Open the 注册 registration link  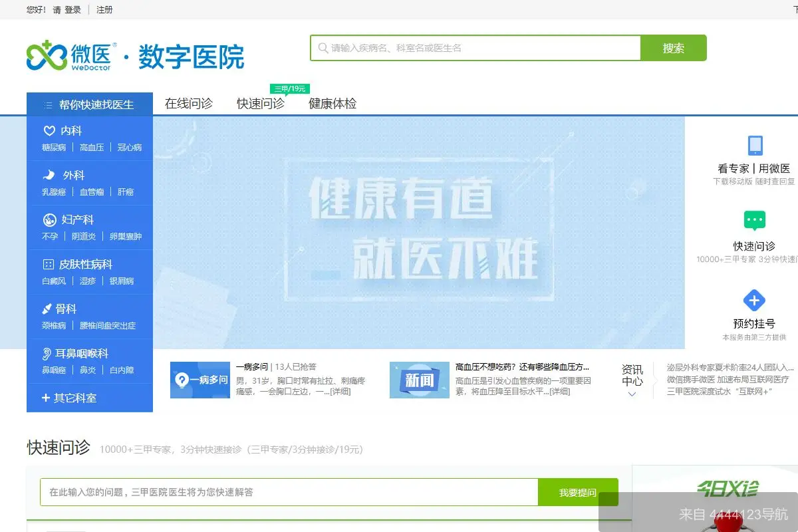point(104,10)
